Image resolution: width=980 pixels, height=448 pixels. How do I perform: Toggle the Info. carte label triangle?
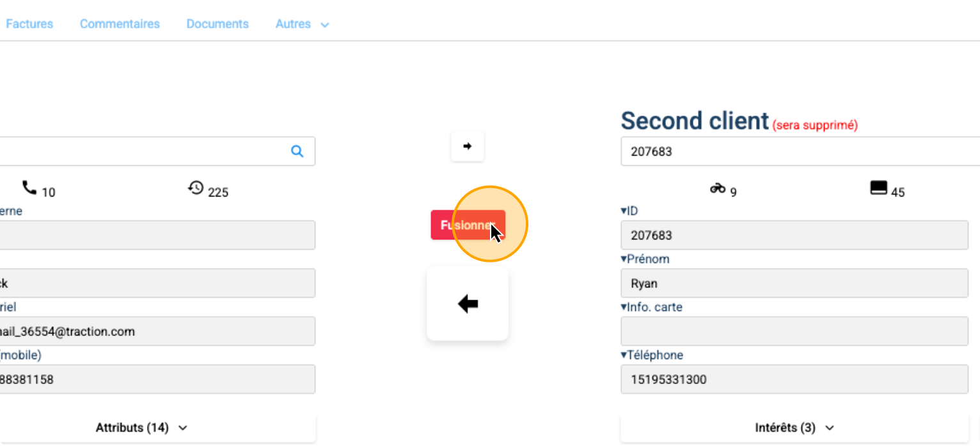tap(624, 307)
